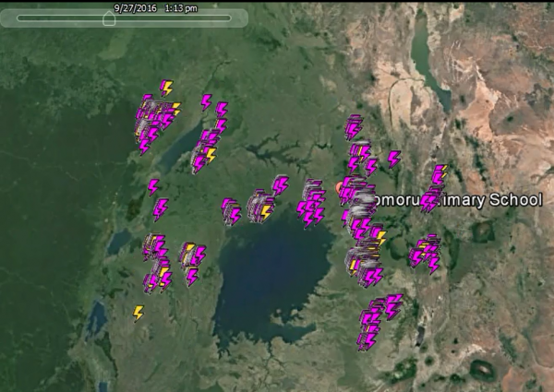
Task: Click the topmost yellow-and-magenta lightning marker
Action: (166, 89)
